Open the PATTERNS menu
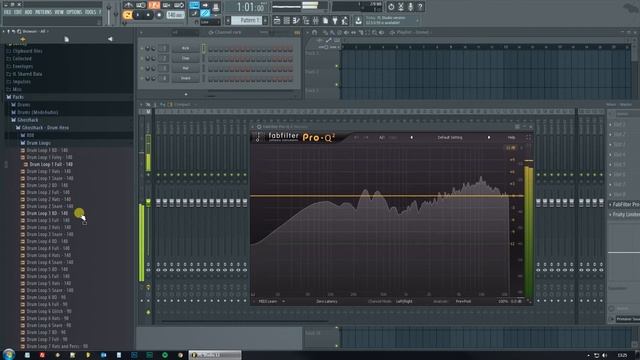Image resolution: width=640 pixels, height=360 pixels. [43, 12]
